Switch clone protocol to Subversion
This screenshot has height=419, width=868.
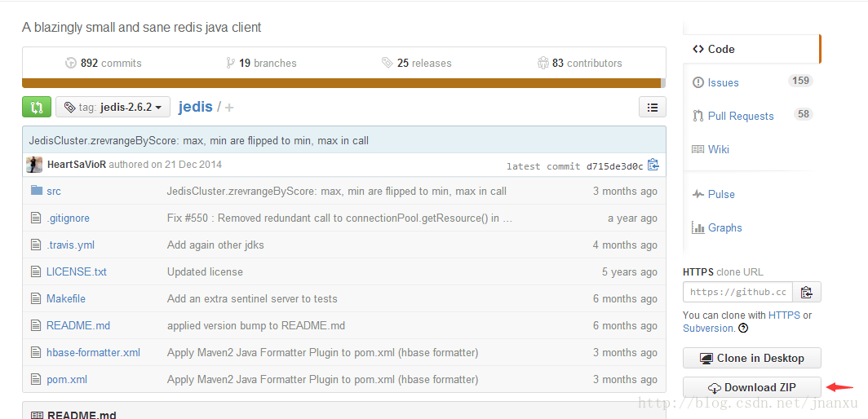[x=708, y=328]
